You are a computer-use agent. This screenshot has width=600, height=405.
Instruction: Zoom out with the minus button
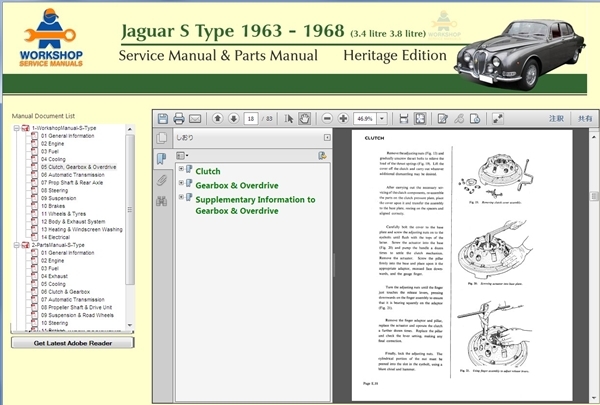click(x=327, y=119)
